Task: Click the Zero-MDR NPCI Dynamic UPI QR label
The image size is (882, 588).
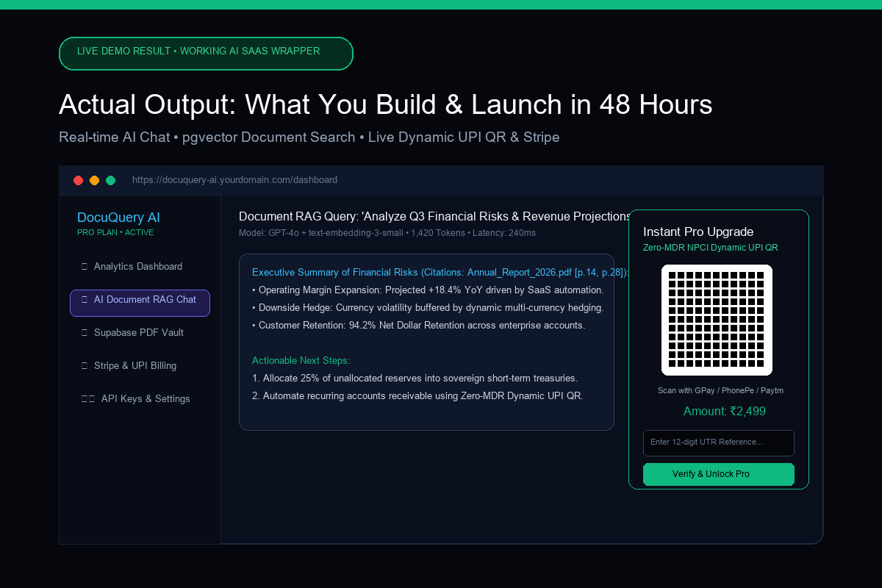Action: pos(711,248)
